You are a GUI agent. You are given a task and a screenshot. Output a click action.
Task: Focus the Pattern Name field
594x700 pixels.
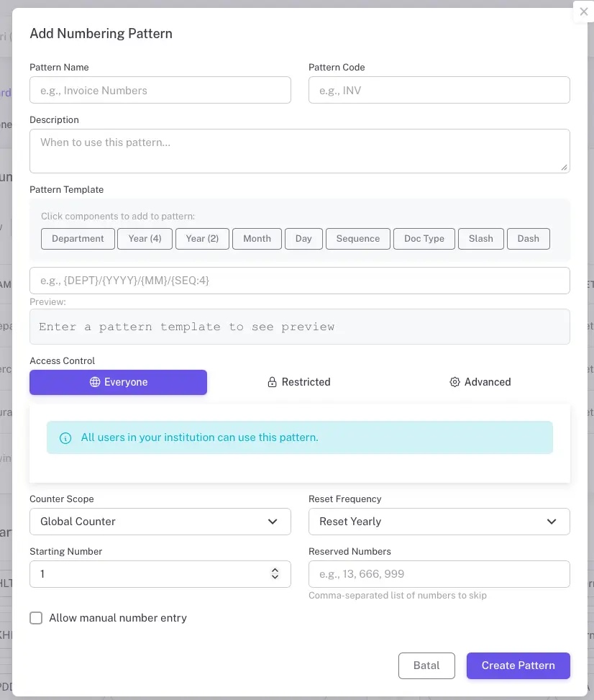(x=160, y=91)
